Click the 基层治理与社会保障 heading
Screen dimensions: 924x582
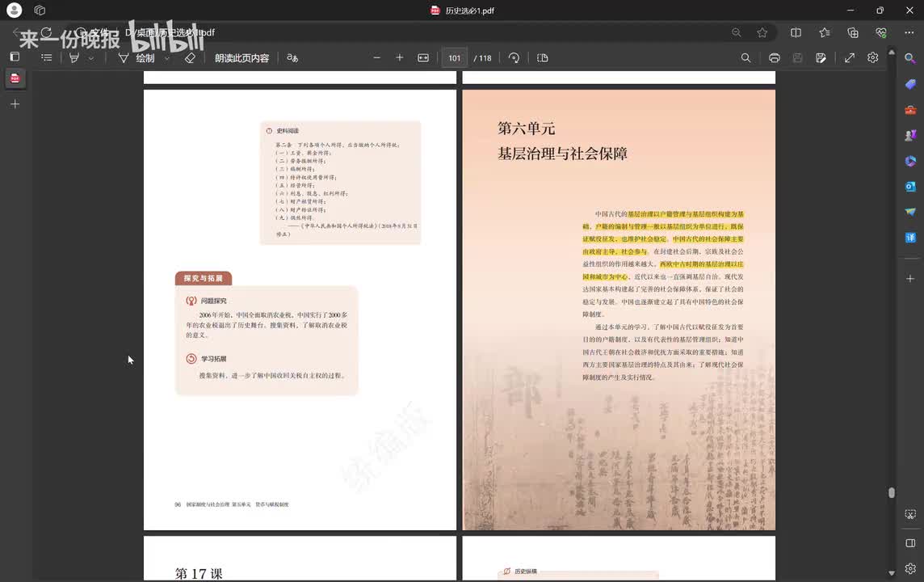point(562,154)
